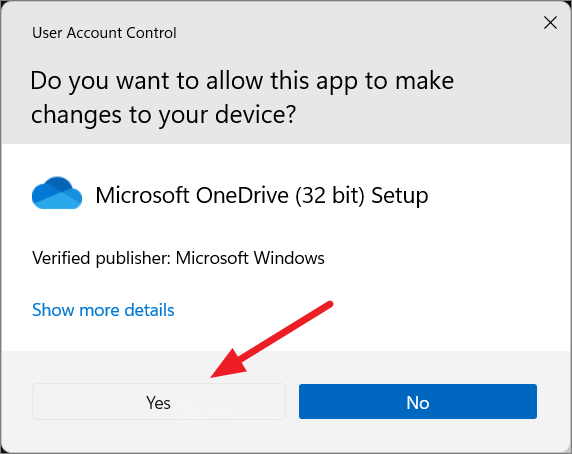Expand publisher info via Show more details
This screenshot has width=572, height=454.
(103, 310)
